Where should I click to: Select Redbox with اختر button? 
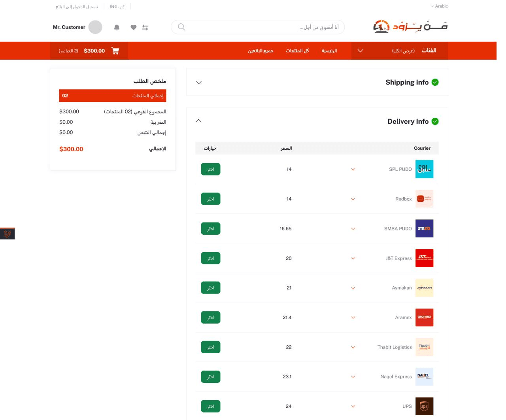click(211, 199)
